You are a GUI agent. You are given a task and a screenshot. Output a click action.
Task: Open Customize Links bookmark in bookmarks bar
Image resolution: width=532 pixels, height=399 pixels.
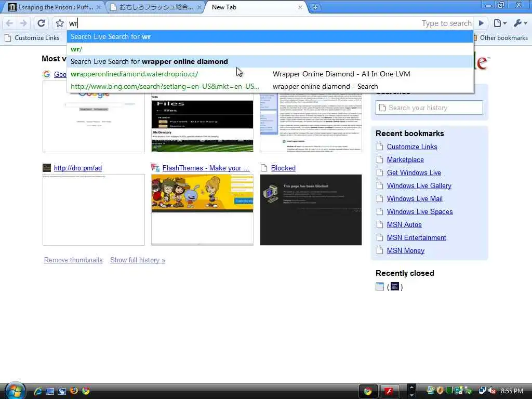coord(32,38)
